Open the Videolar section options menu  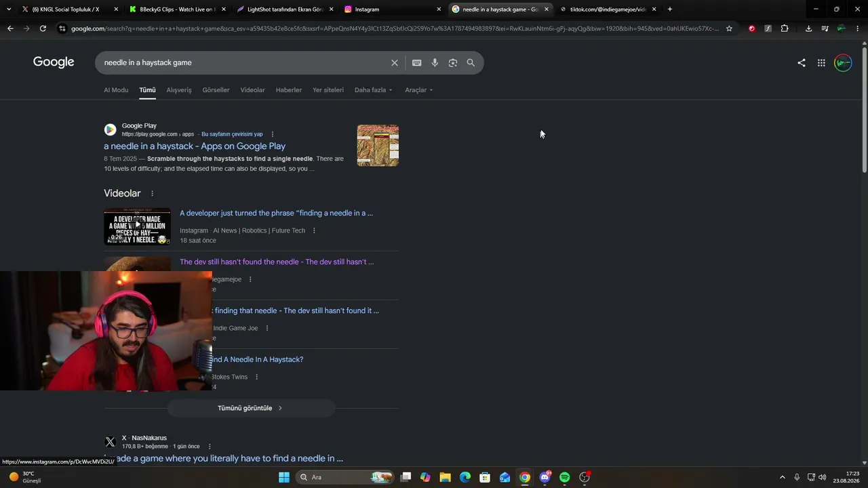(152, 194)
